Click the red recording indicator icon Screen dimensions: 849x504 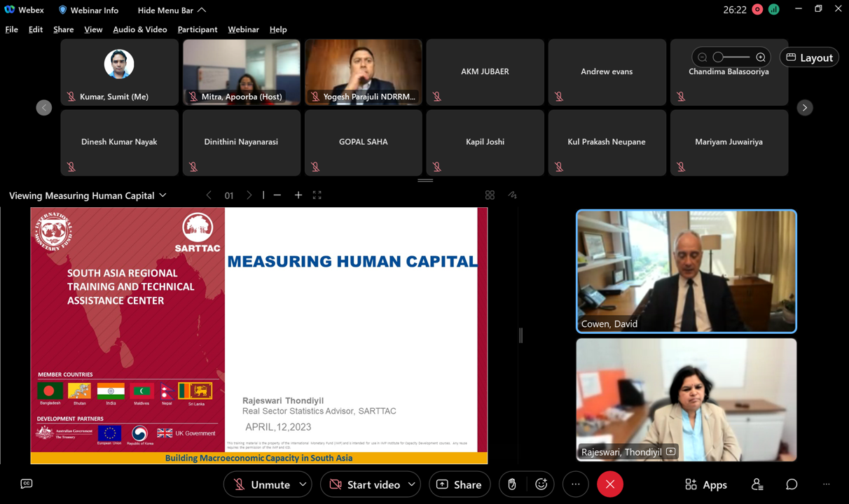pyautogui.click(x=757, y=10)
